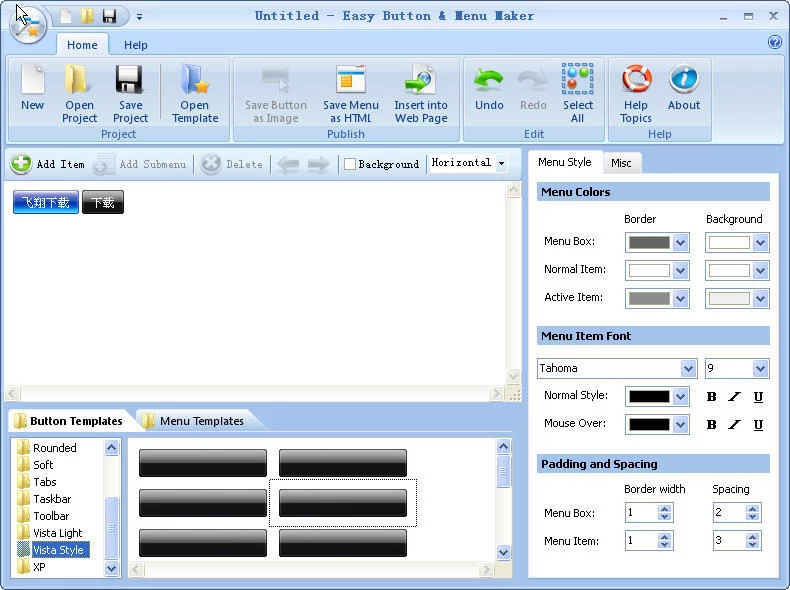Click the blue help question mark icon
Viewport: 790px width, 590px height.
point(775,42)
